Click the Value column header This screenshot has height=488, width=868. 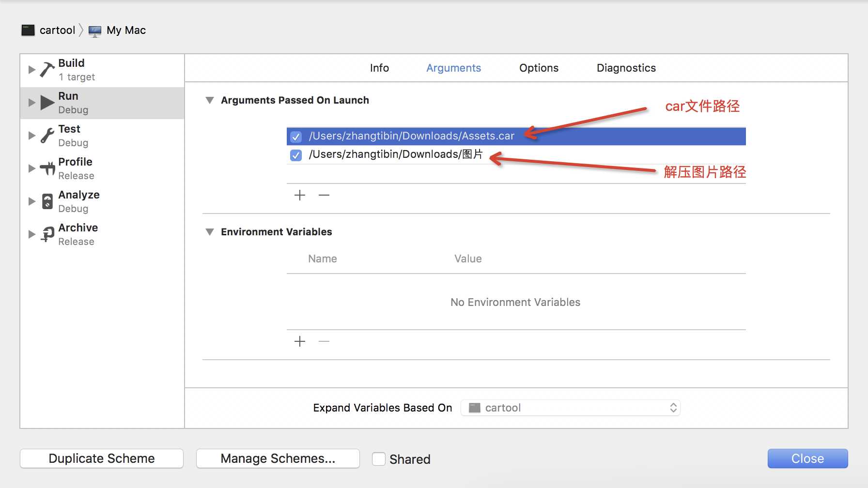tap(468, 259)
